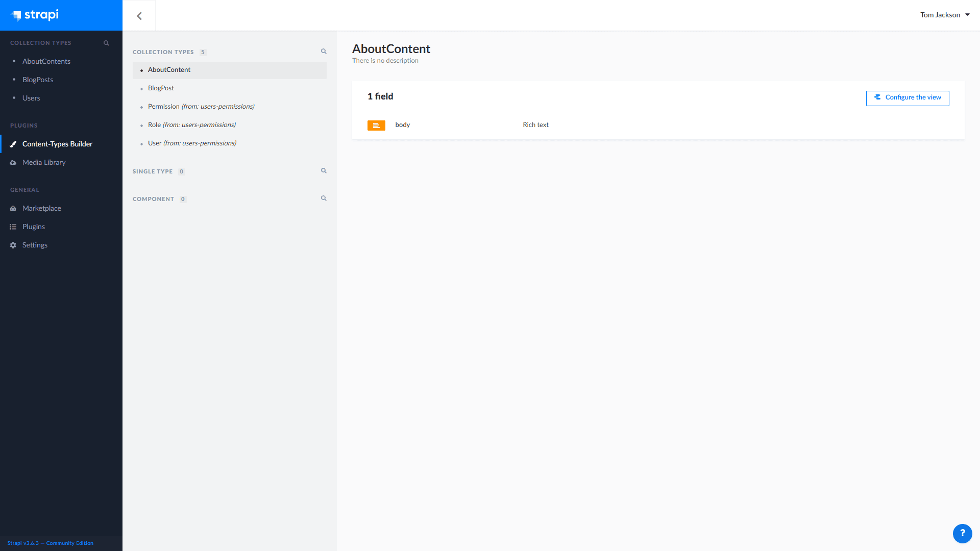Open the blue help question button
This screenshot has height=551, width=980.
pyautogui.click(x=962, y=533)
